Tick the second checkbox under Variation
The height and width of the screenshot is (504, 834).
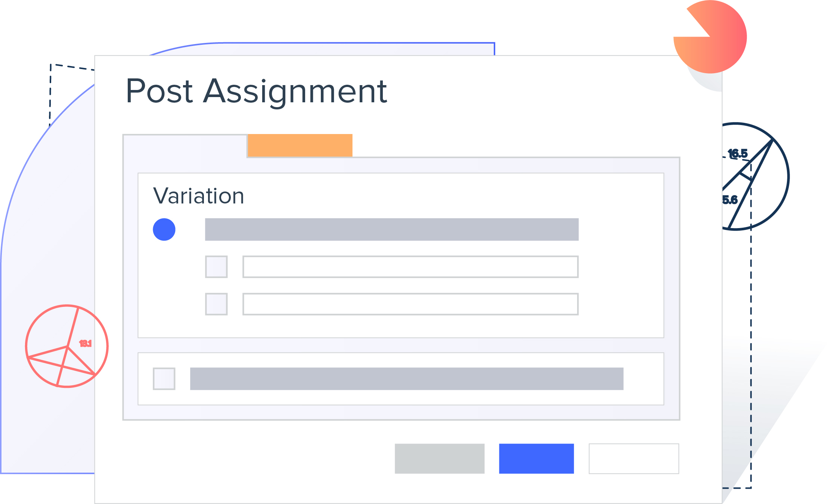216,304
